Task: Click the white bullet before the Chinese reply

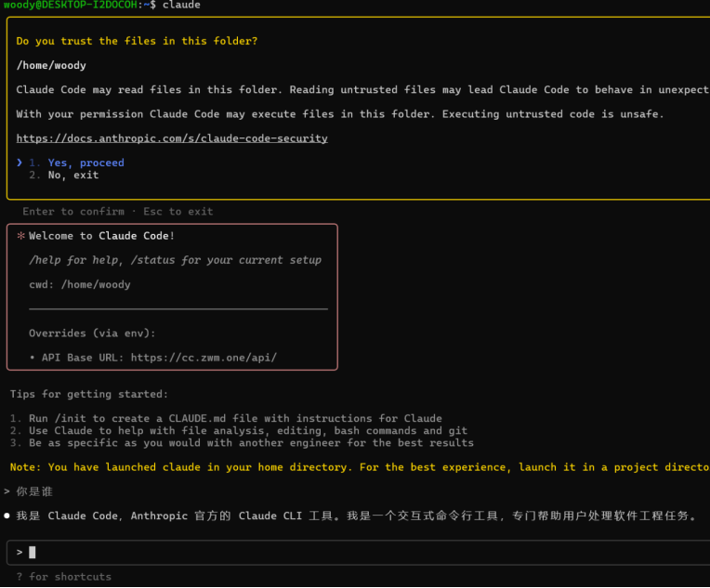Action: pyautogui.click(x=7, y=516)
